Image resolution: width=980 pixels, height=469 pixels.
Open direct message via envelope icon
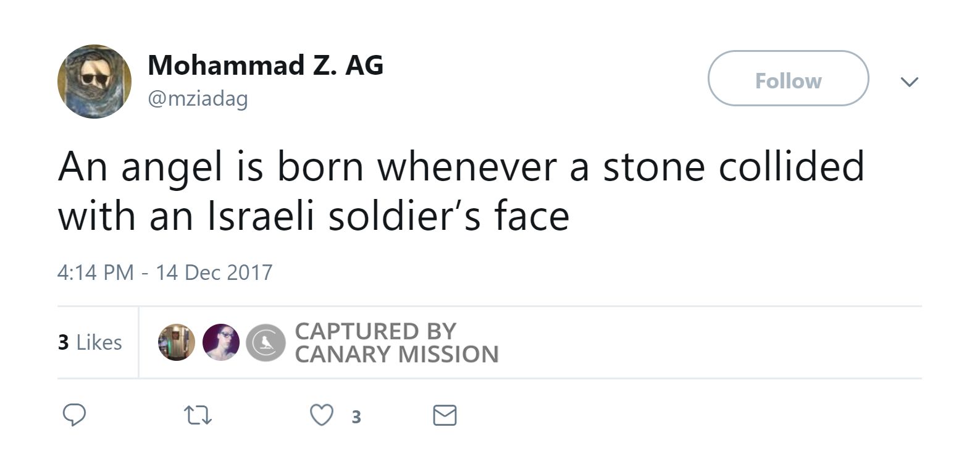click(445, 415)
